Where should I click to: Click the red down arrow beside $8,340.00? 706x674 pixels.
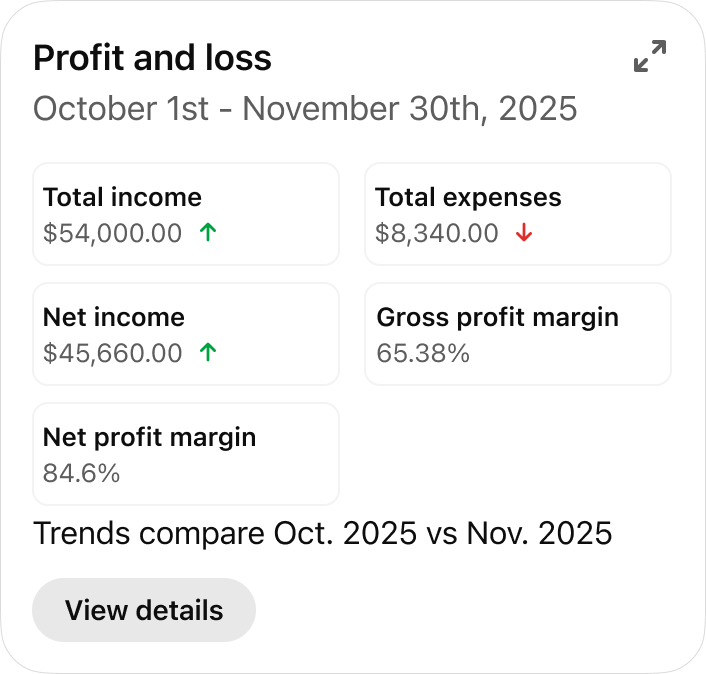click(524, 233)
